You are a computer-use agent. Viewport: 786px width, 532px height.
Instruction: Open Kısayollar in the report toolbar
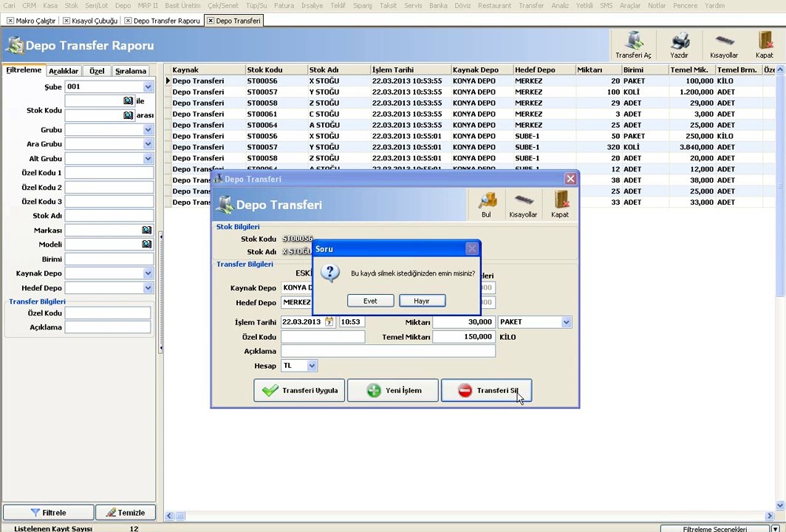pyautogui.click(x=724, y=44)
